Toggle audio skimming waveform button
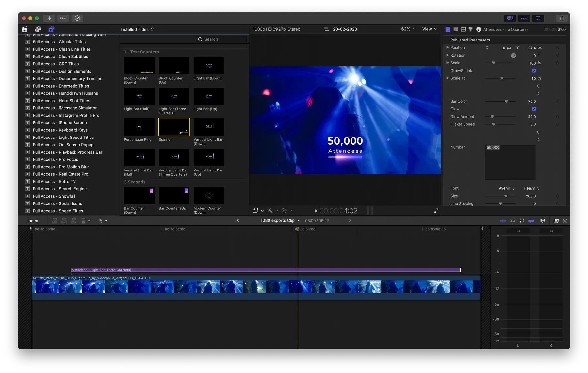Screen dimensions: 588x373 [x=513, y=221]
